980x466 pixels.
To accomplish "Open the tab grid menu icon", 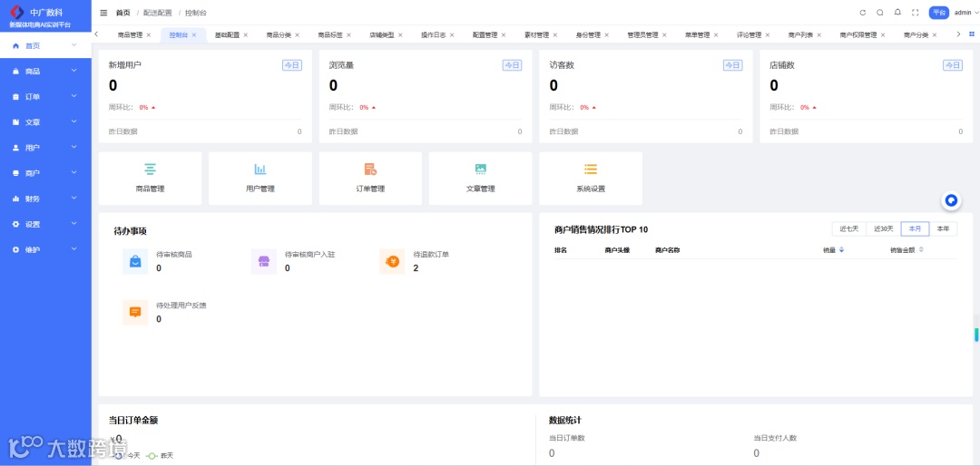I will [971, 34].
